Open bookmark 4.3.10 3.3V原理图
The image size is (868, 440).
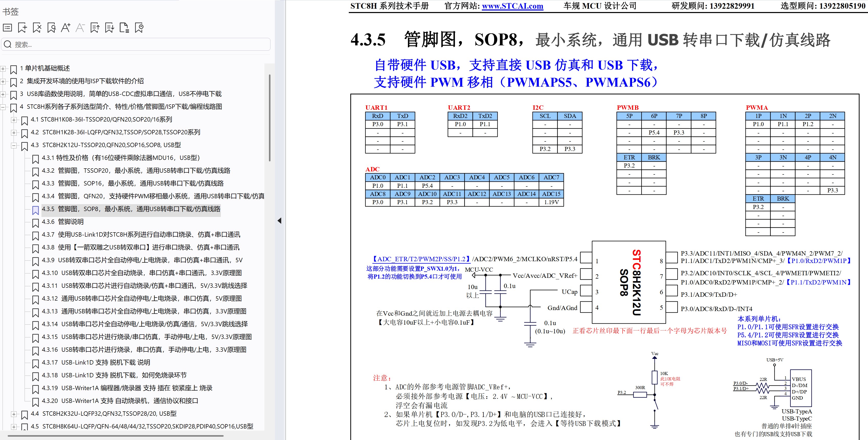point(142,273)
